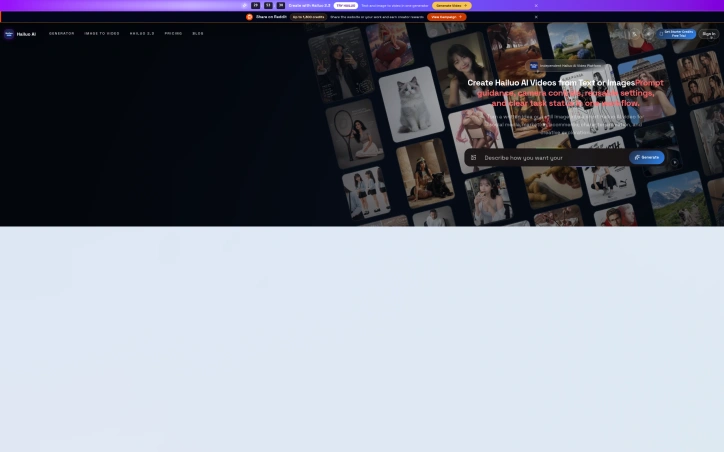Click the Up to 1,800 credits badge

click(308, 17)
